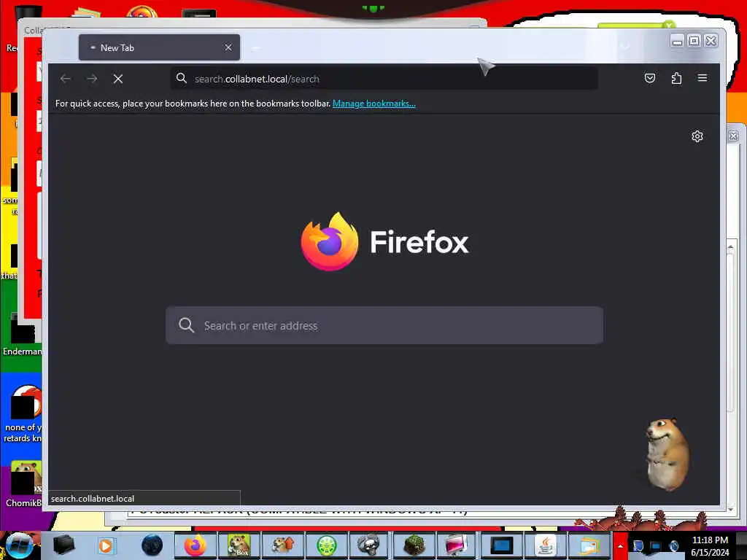Click the network monitor tray icon

(x=656, y=546)
